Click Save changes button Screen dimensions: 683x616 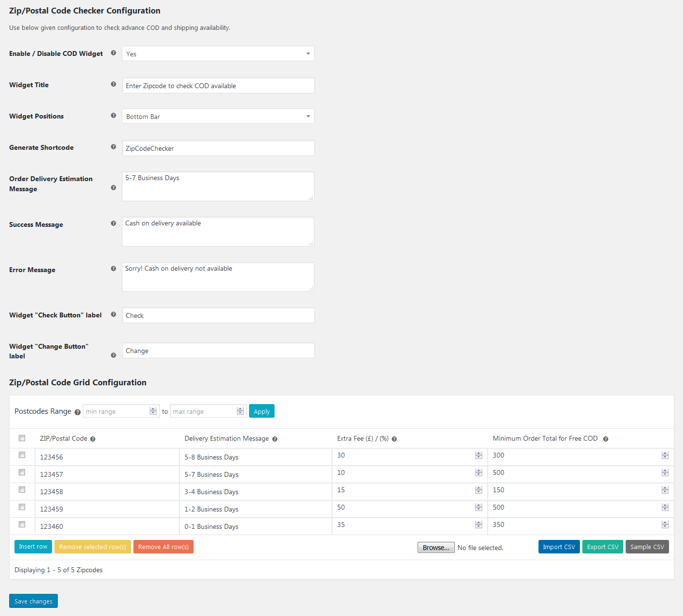click(x=33, y=601)
